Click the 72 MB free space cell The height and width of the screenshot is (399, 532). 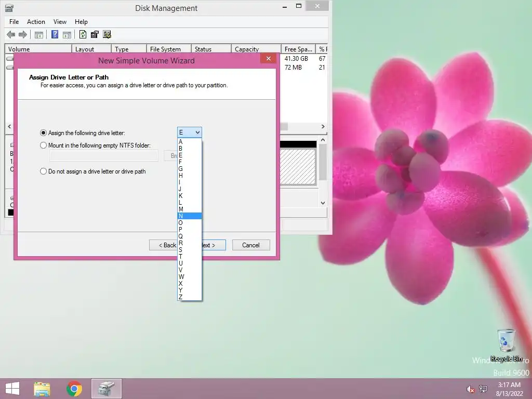[293, 68]
